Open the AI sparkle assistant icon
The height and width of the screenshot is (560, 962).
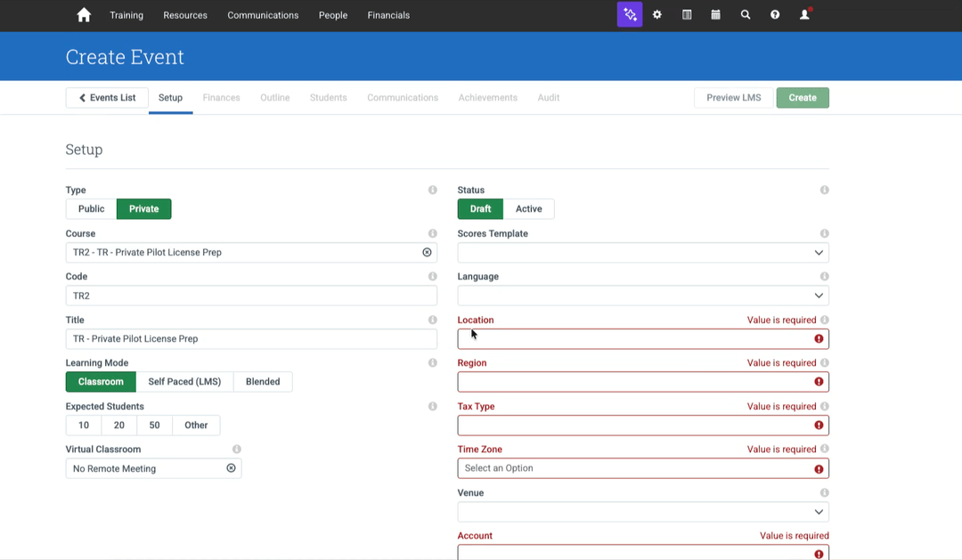(630, 15)
